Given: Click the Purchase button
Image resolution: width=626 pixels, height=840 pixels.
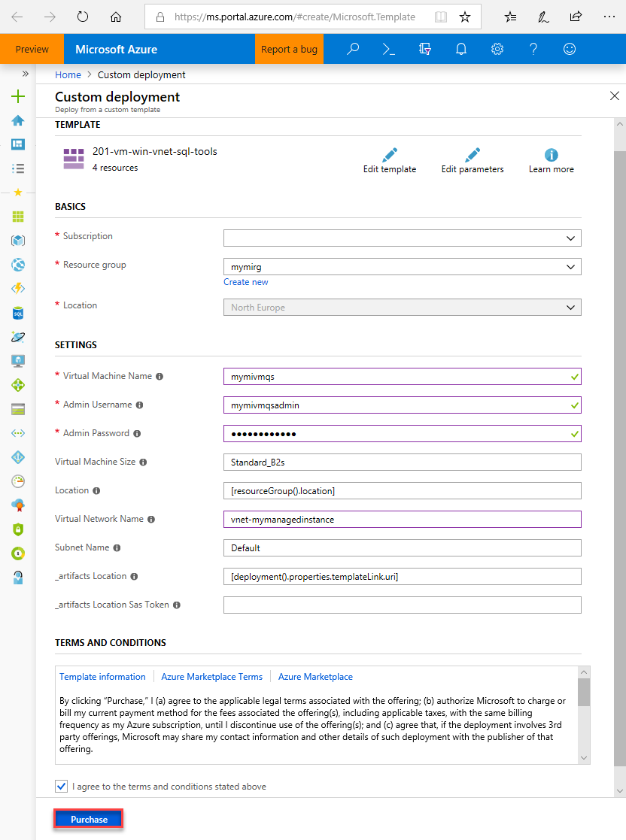Looking at the screenshot, I should (89, 819).
